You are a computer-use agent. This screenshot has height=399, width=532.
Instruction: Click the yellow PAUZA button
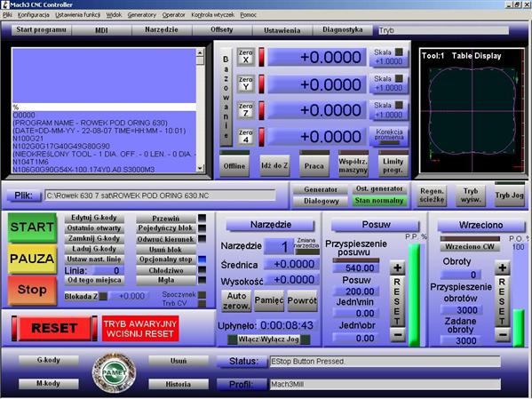(32, 259)
